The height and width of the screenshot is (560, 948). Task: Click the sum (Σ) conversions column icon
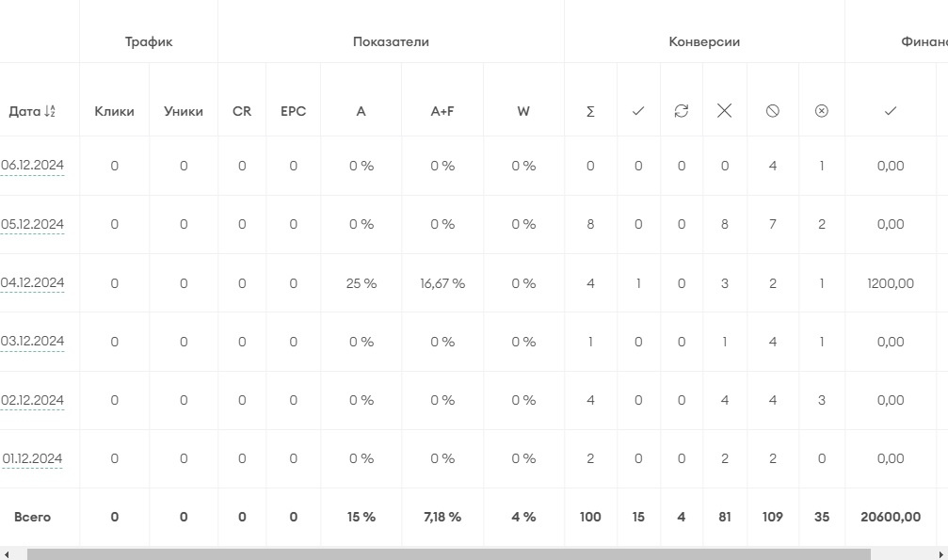(x=590, y=111)
